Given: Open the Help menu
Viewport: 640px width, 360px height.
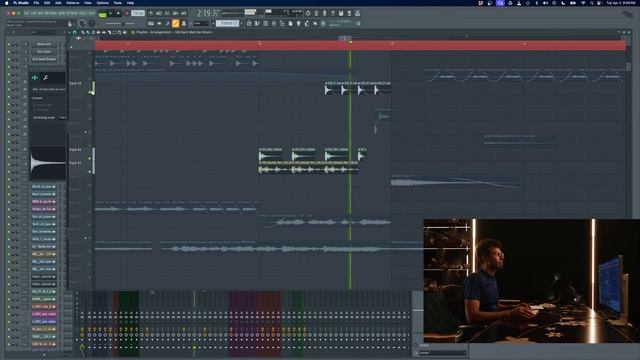Looking at the screenshot, I should pyautogui.click(x=131, y=3).
